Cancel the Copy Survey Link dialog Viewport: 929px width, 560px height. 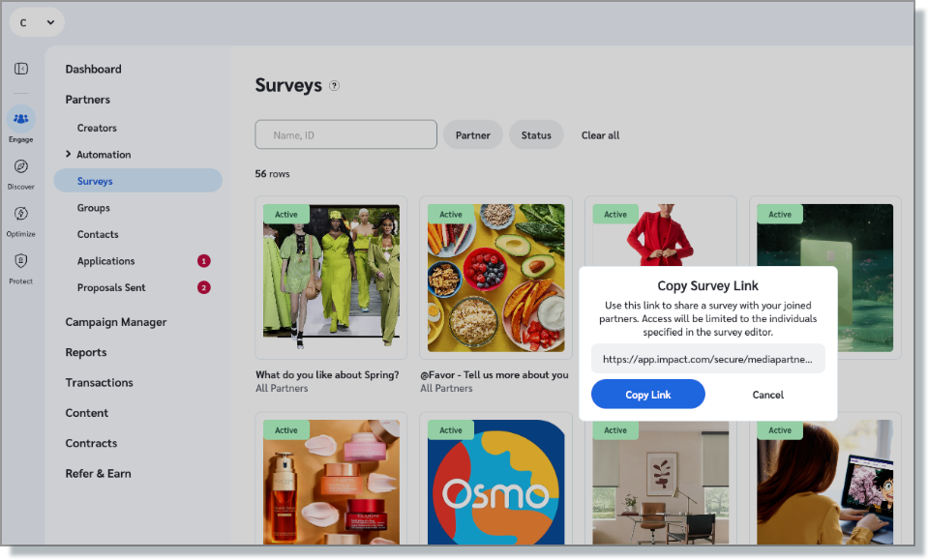(x=767, y=395)
